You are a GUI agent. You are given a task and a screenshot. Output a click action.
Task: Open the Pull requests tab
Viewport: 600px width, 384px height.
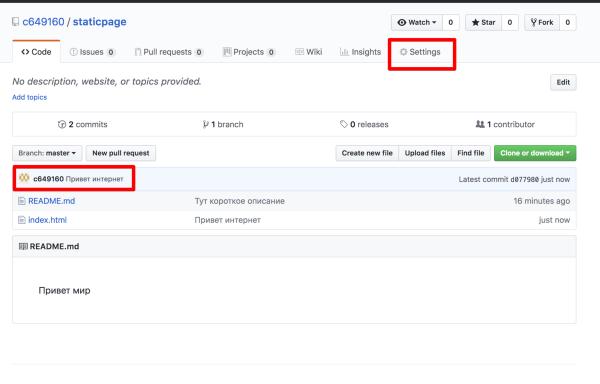coord(169,52)
